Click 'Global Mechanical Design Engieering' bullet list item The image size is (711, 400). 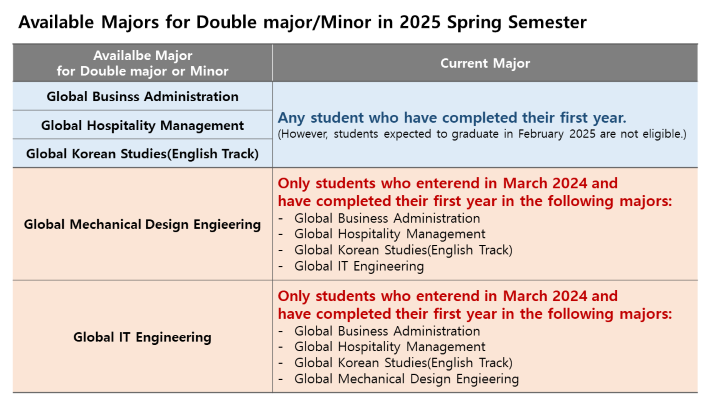406,379
